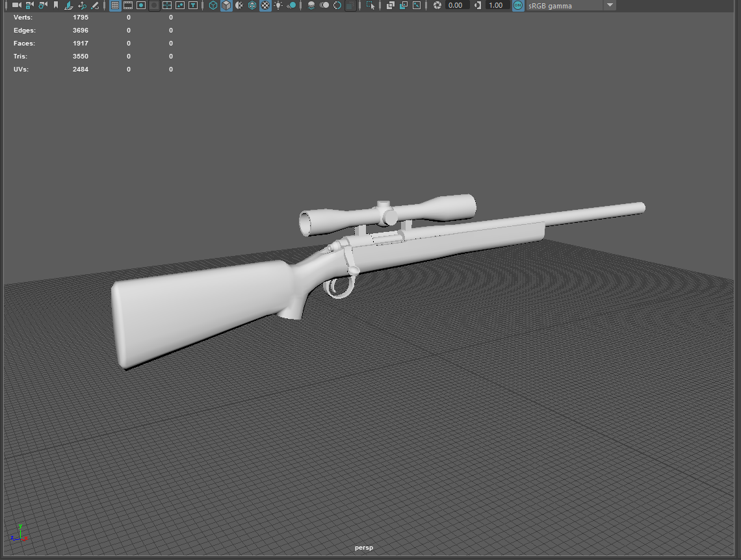Click the Grease Pencil icon

click(x=95, y=5)
